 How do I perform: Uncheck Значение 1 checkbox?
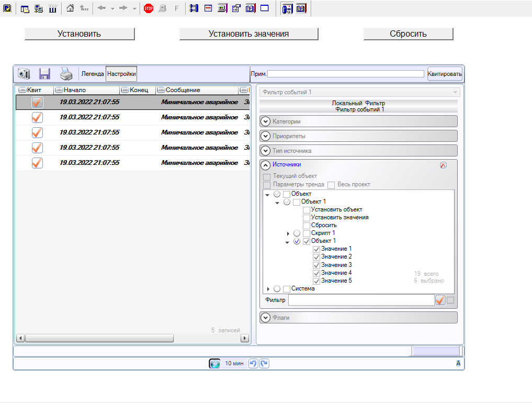pyautogui.click(x=316, y=249)
